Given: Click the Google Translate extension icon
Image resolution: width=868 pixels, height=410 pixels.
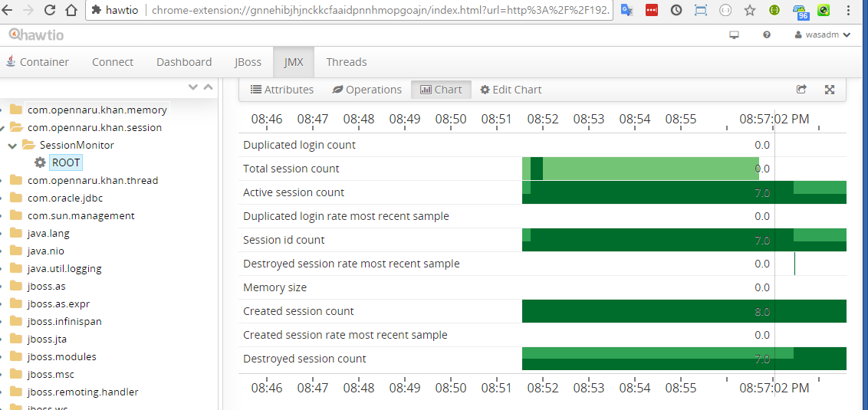Looking at the screenshot, I should tap(626, 11).
